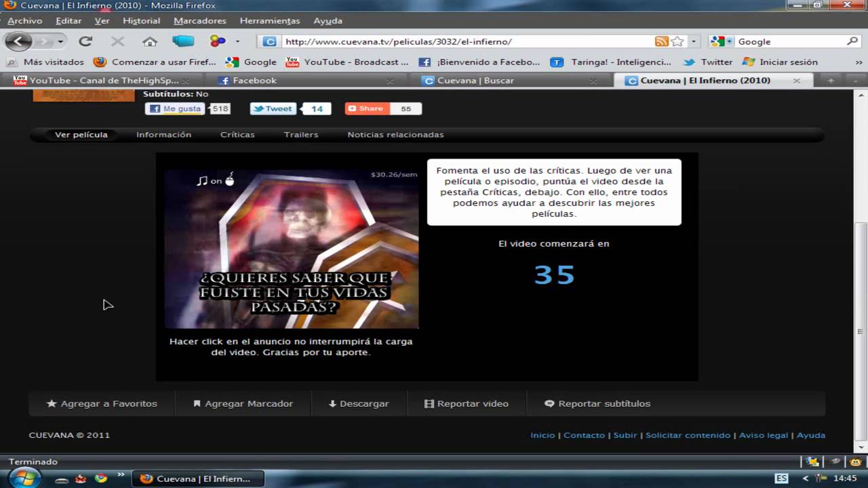Viewport: 868px width, 488px height.
Task: Click the past lives ad image
Action: point(292,249)
